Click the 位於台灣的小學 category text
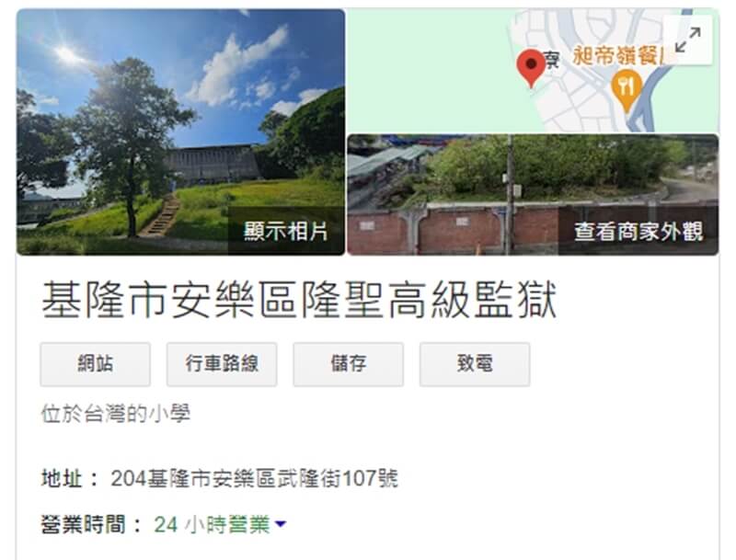The height and width of the screenshot is (560, 736). (116, 413)
